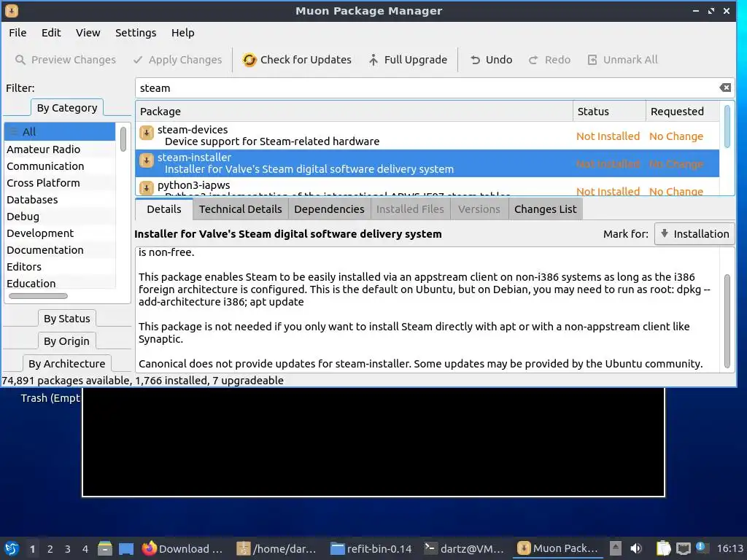Open the application menu in the taskbar
747x560 pixels.
click(12, 548)
